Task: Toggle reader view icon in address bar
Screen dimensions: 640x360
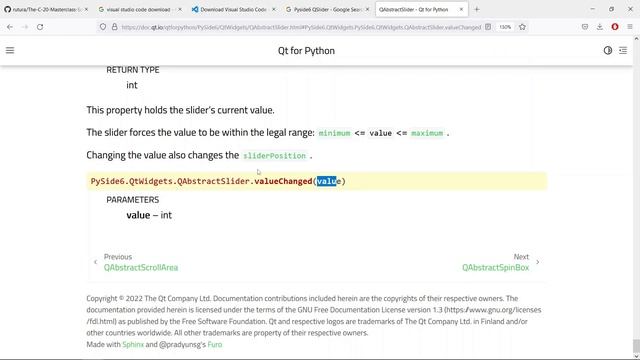Action: 488,27
